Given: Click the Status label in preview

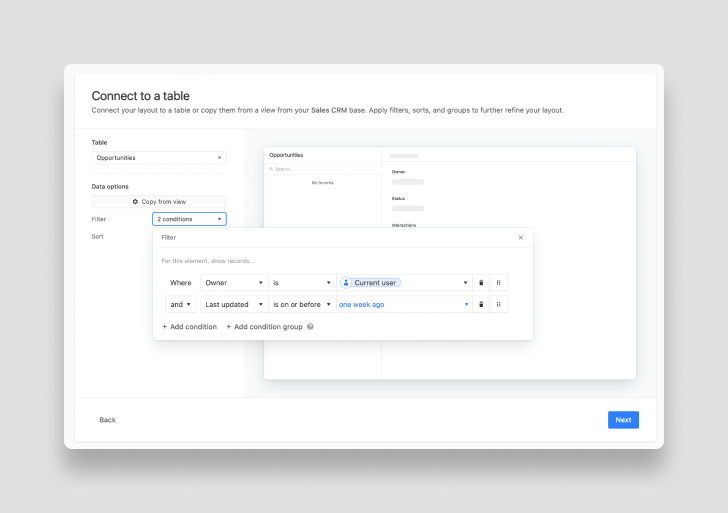Looking at the screenshot, I should click(398, 199).
